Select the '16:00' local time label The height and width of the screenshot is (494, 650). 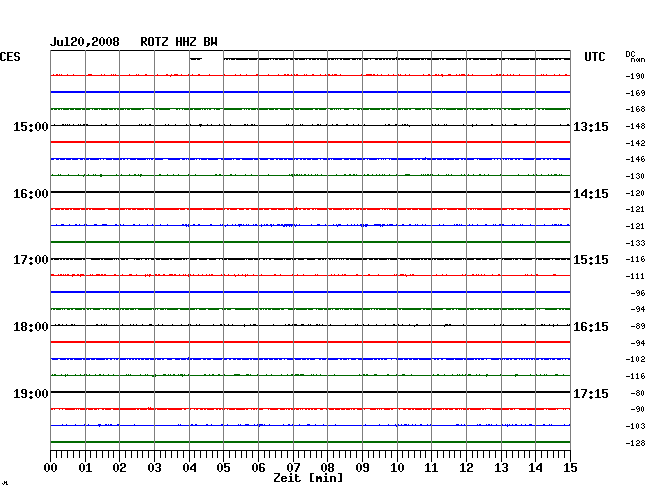31,194
